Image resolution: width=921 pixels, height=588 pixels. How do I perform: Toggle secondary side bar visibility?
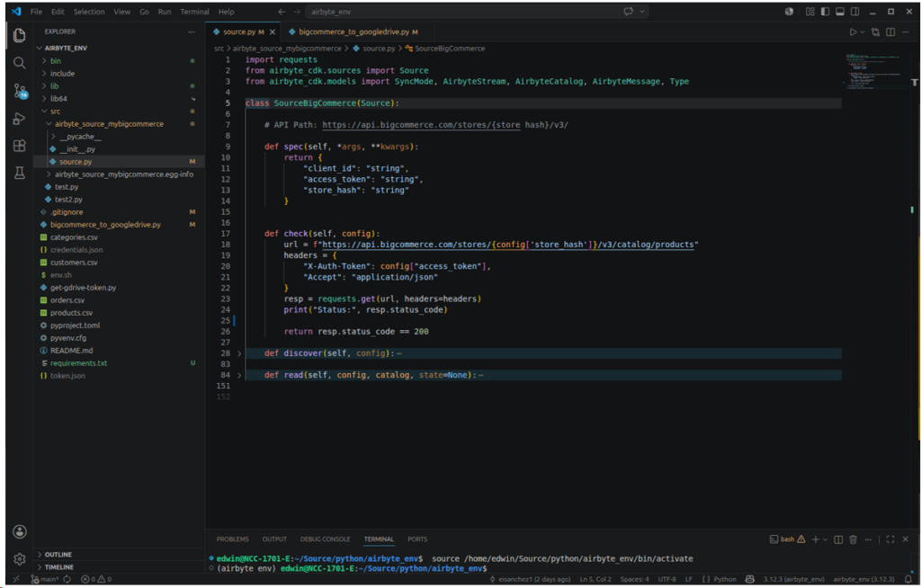pos(855,12)
